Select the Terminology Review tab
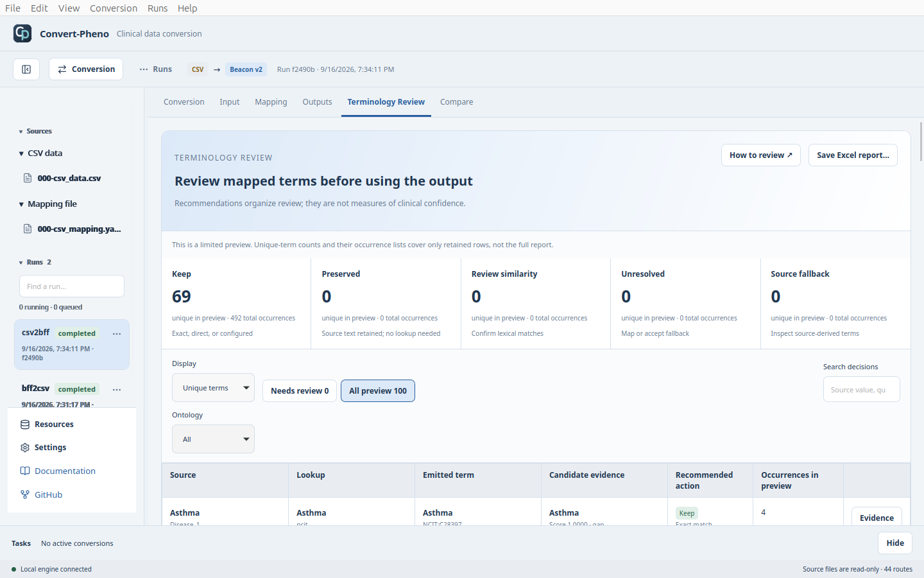Screen dimensions: 924x578 (x=386, y=102)
